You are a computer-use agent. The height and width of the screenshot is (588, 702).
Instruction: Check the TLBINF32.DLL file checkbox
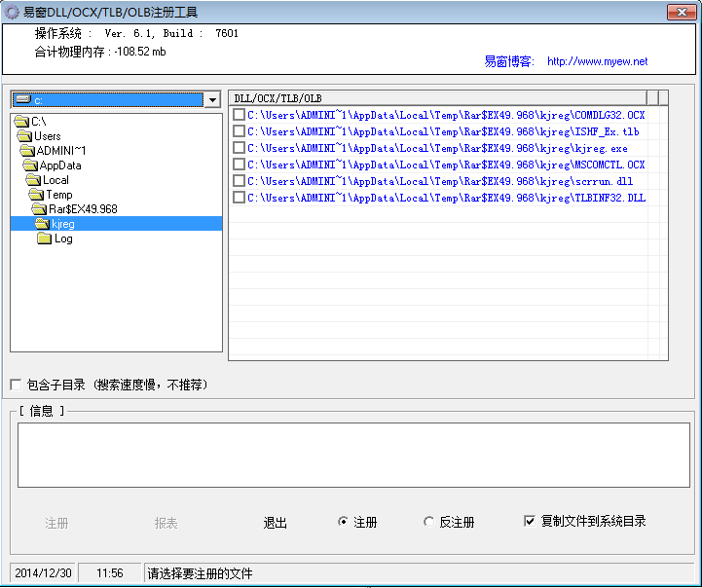pyautogui.click(x=240, y=198)
